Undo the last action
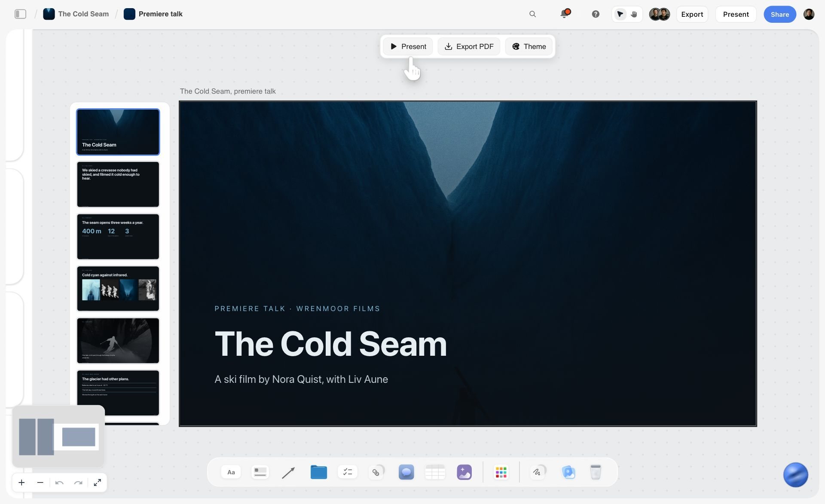 point(59,483)
